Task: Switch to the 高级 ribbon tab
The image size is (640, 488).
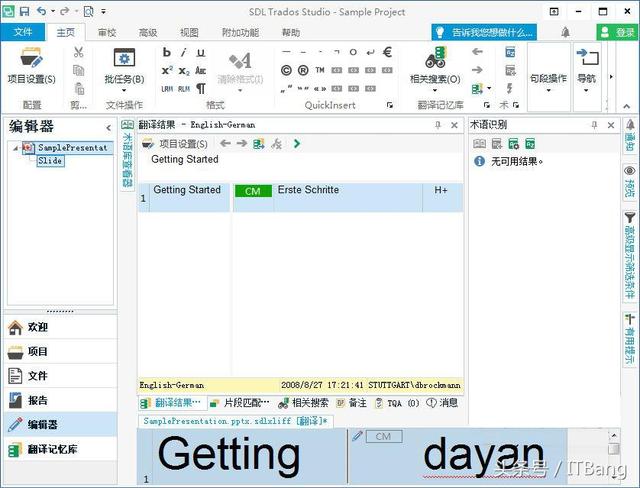Action: tap(148, 32)
